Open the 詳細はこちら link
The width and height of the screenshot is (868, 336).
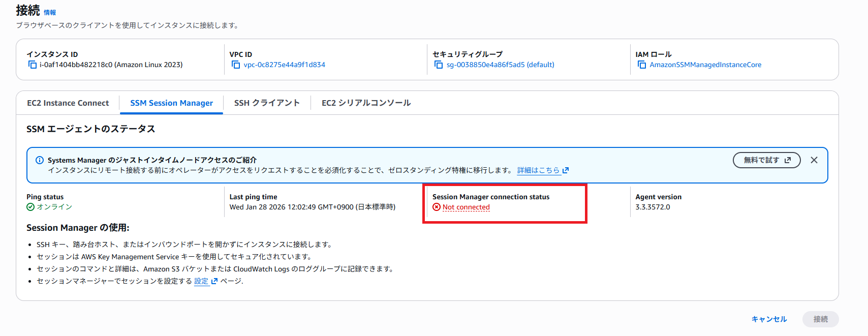point(543,170)
